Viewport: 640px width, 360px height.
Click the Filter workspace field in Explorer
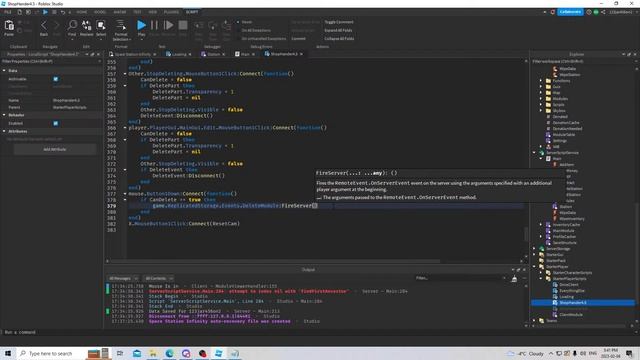(584, 61)
